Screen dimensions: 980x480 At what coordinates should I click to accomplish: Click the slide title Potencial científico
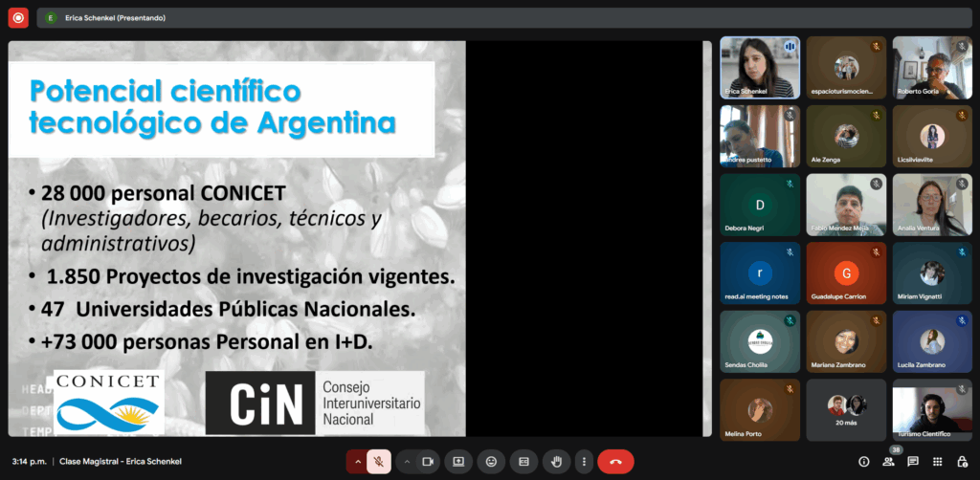tap(212, 107)
